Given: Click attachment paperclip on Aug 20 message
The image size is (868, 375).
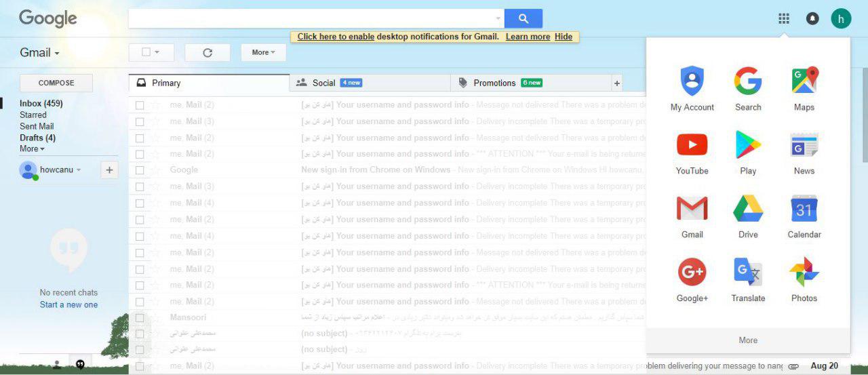Looking at the screenshot, I should [x=793, y=366].
